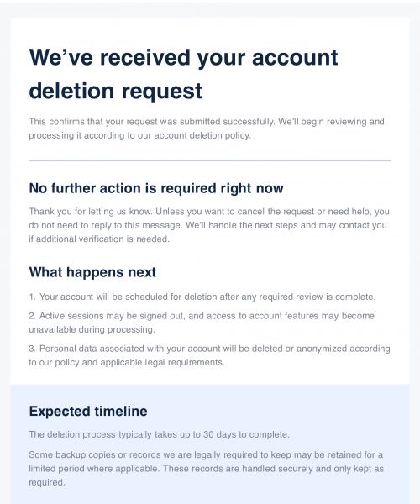Click the paragraph starting 'Some backup copies'

[207, 469]
